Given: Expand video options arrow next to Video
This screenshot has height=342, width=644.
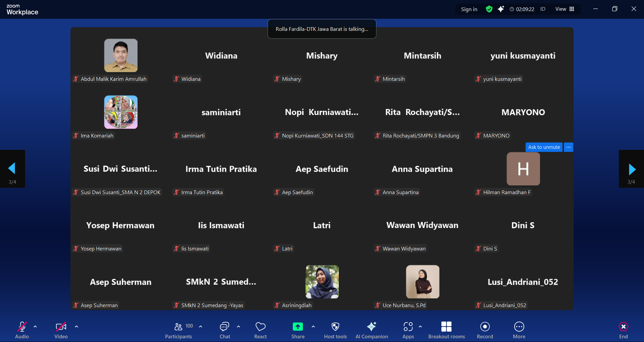Looking at the screenshot, I should click(x=76, y=327).
